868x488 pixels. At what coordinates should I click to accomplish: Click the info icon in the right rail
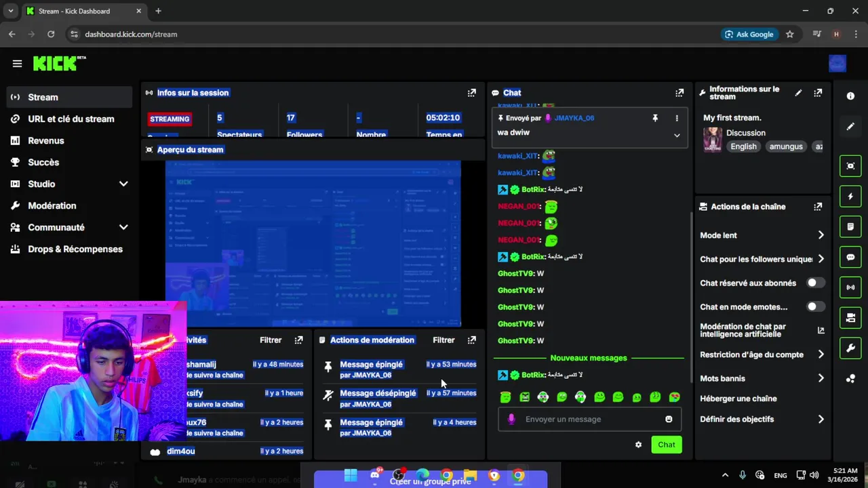pos(850,96)
